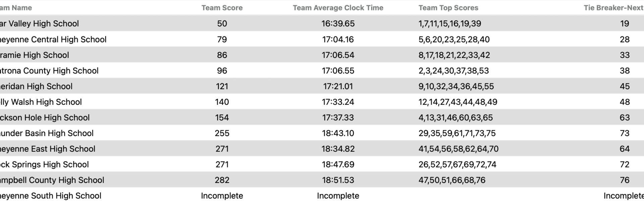Click Cheyenne South's Incomplete team score

[x=222, y=196]
